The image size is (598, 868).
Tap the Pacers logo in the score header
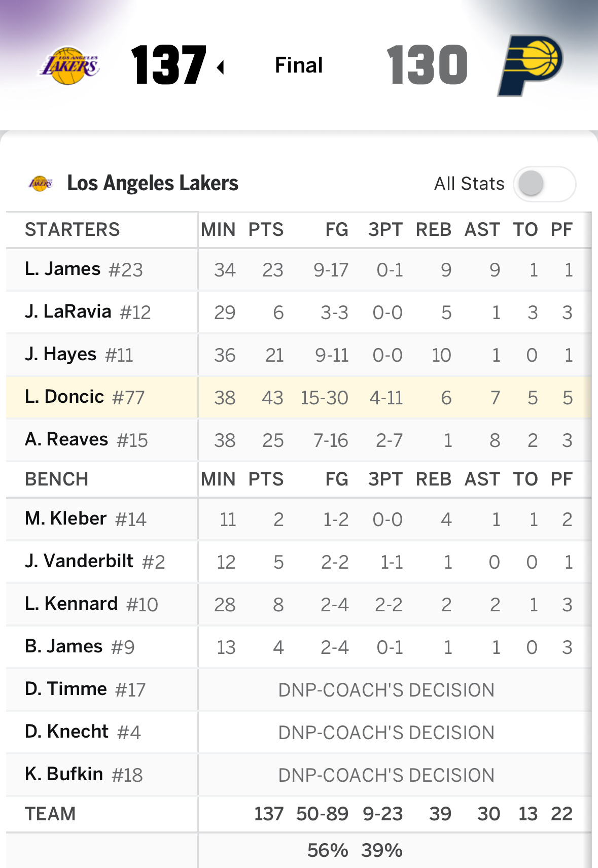pyautogui.click(x=531, y=65)
